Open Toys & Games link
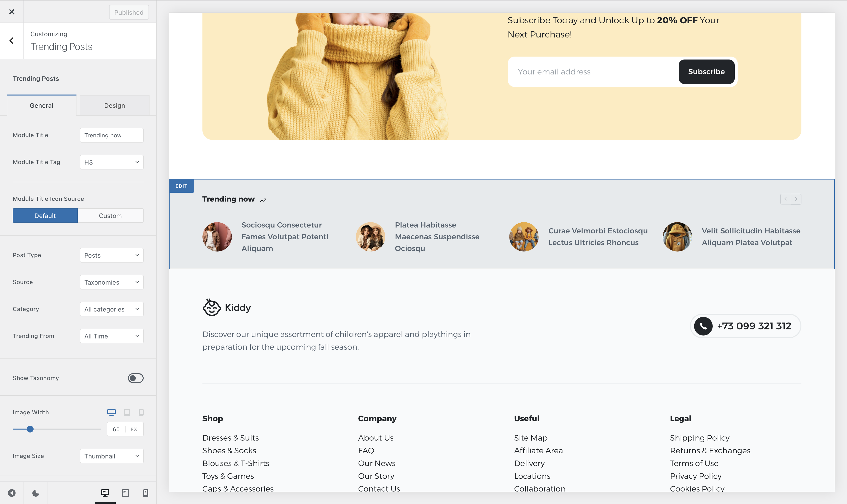847x504 pixels. point(228,476)
